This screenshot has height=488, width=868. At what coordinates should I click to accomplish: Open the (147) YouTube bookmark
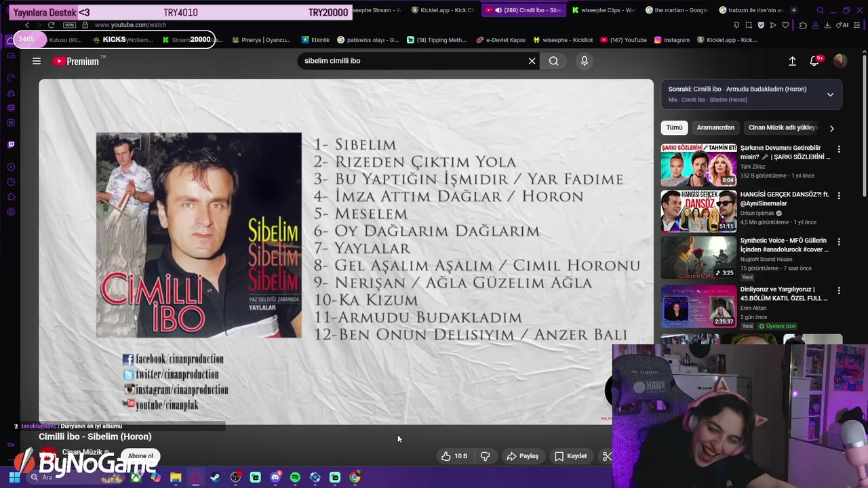point(623,40)
